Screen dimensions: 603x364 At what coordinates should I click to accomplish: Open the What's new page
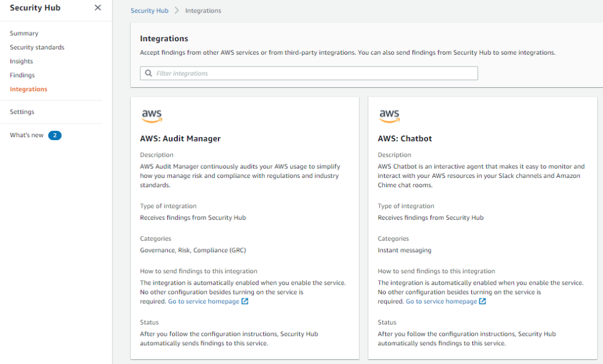(28, 135)
